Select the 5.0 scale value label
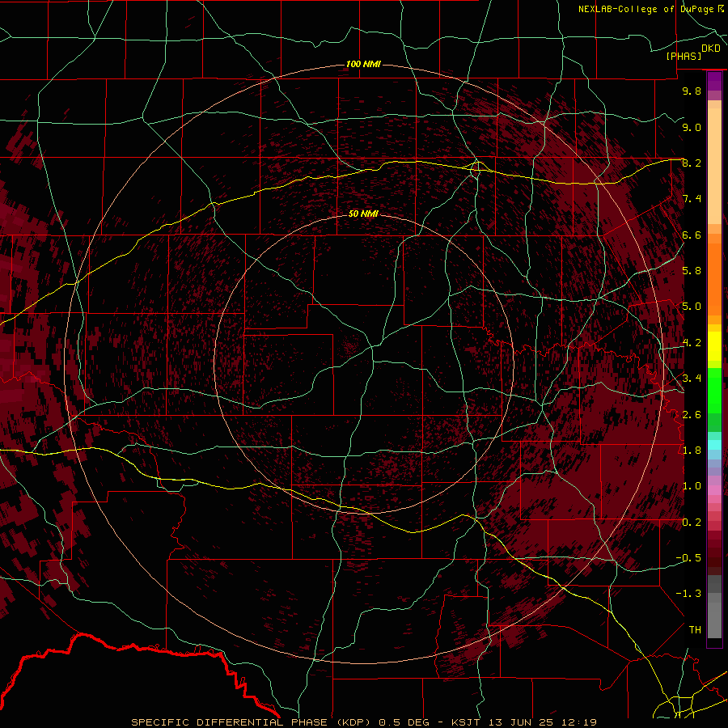 coord(692,307)
